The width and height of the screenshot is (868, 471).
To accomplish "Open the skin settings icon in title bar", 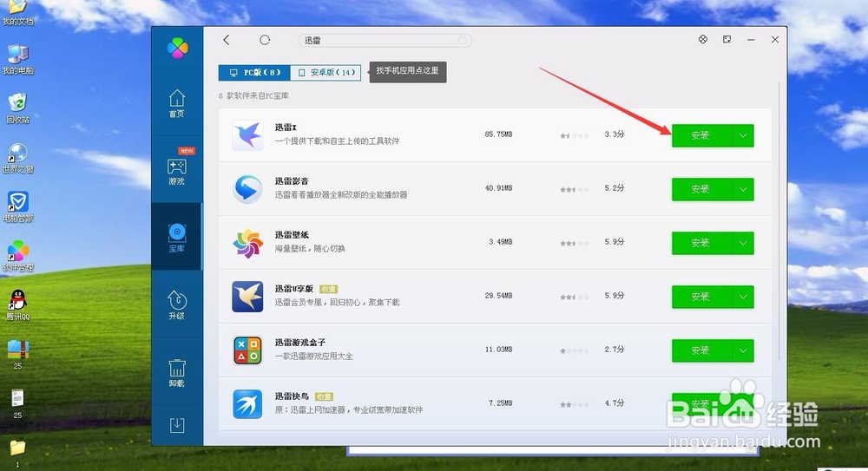I will (x=702, y=39).
